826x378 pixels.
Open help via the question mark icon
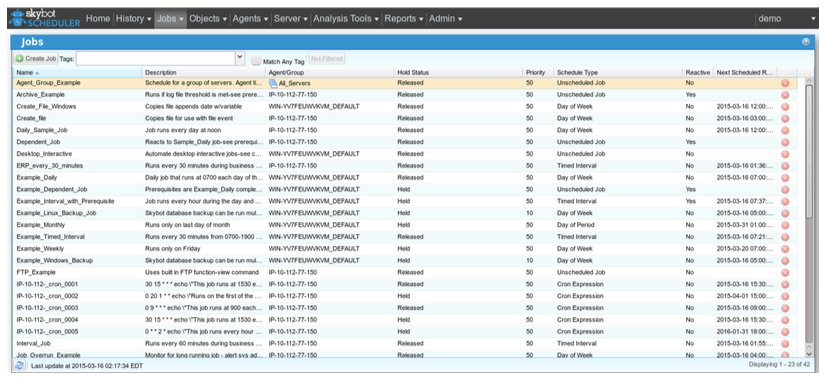point(805,42)
